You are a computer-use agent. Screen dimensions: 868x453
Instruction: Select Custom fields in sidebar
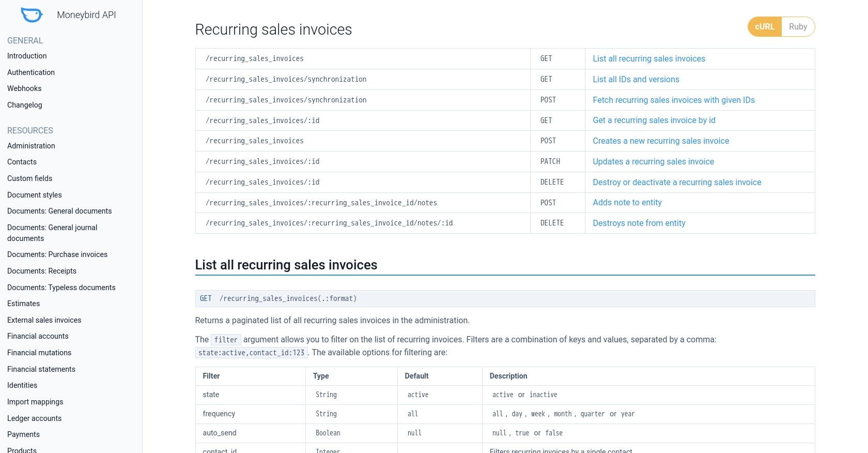29,178
